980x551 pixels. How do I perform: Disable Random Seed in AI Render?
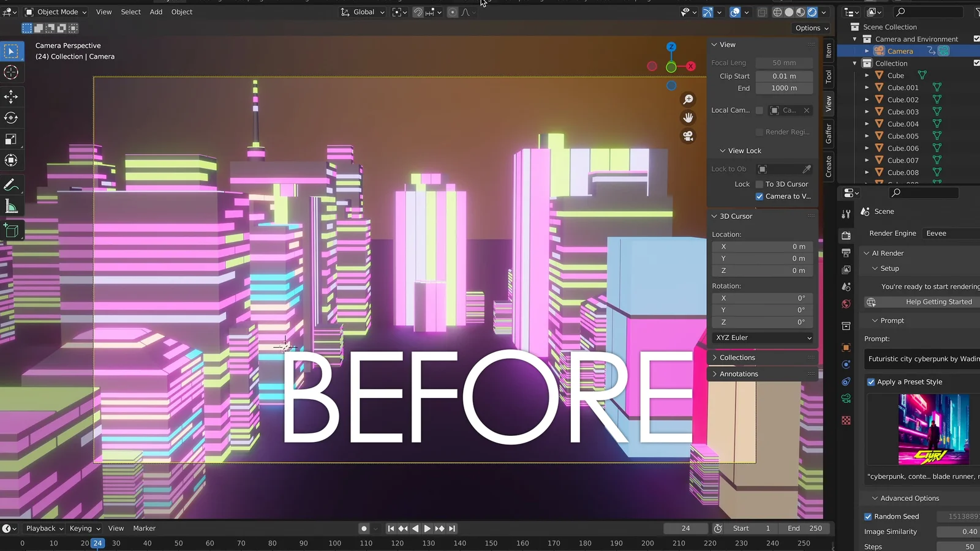867,516
